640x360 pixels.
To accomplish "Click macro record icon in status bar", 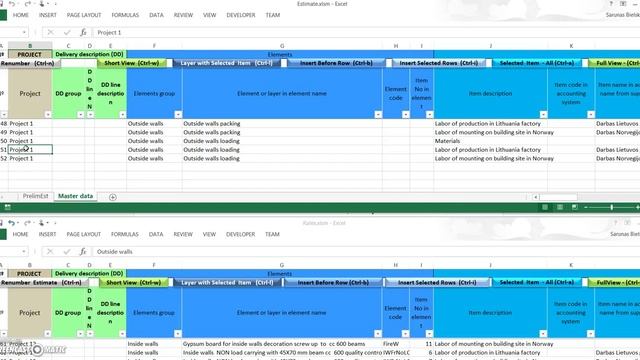I will pos(7,207).
